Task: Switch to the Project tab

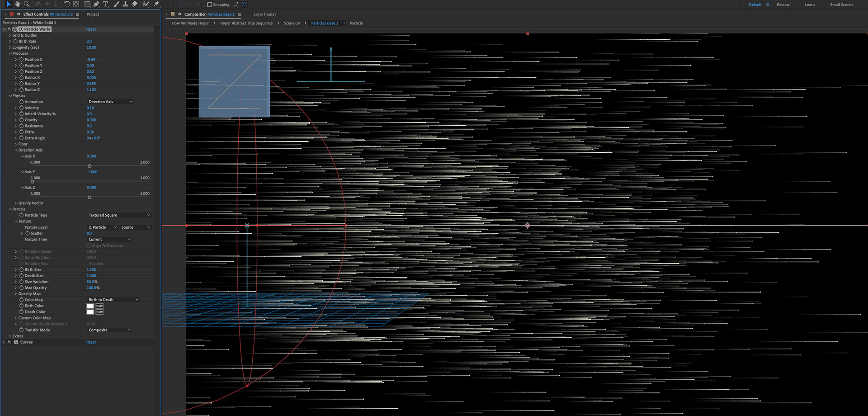Action: [x=93, y=14]
